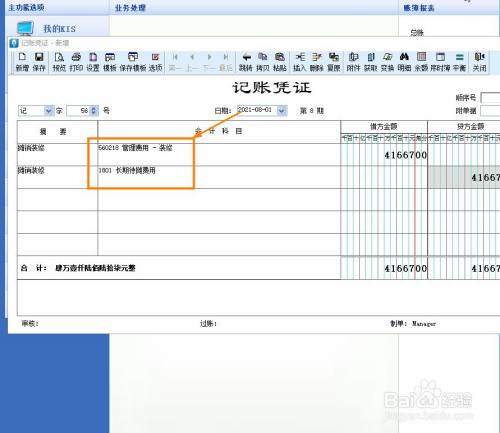500x433 pixels.
Task: Click the 顺序号 input field
Action: coord(490,98)
